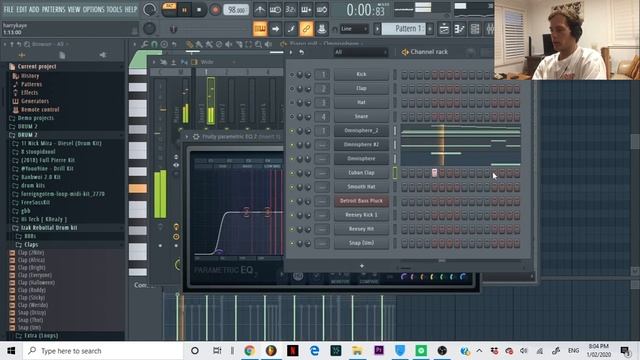Select the Omnisphere_2 channel button

tap(361, 131)
